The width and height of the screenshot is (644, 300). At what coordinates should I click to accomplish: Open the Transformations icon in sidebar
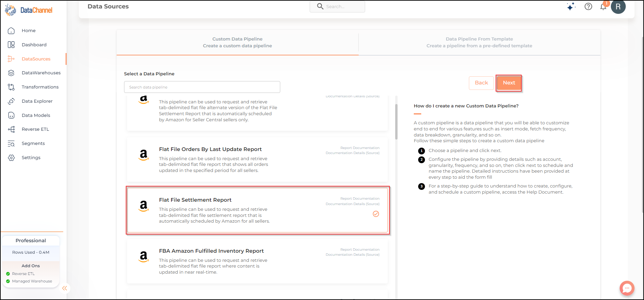tap(11, 87)
